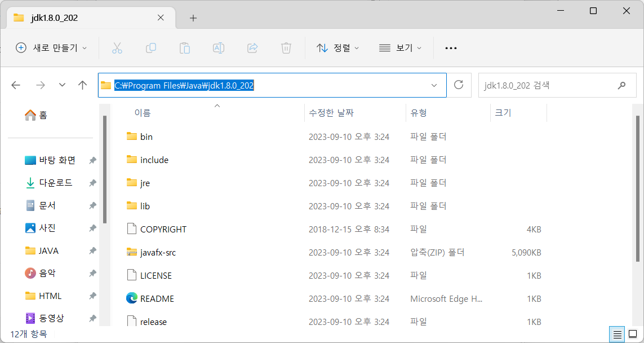
Task: Sort by 이름 column header
Action: [143, 113]
